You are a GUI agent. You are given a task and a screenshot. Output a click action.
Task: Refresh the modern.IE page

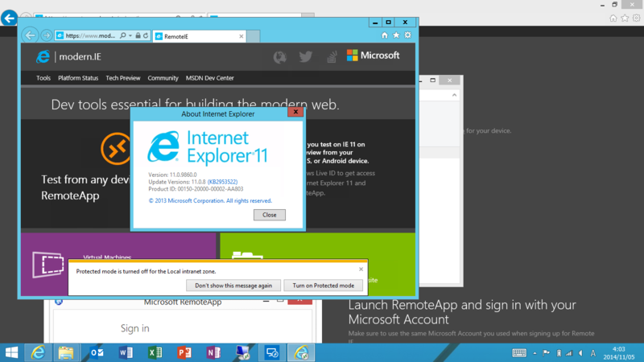[146, 35]
